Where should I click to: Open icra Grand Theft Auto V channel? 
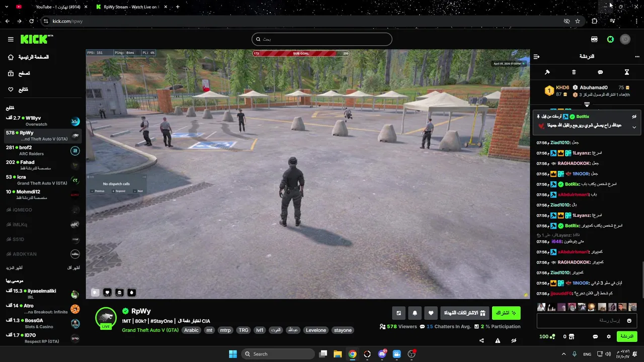point(43,180)
